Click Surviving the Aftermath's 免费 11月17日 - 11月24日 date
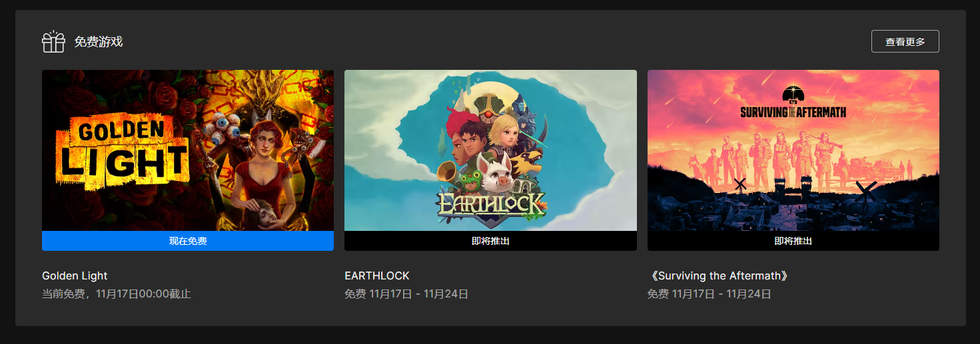This screenshot has height=344, width=980. [x=710, y=293]
